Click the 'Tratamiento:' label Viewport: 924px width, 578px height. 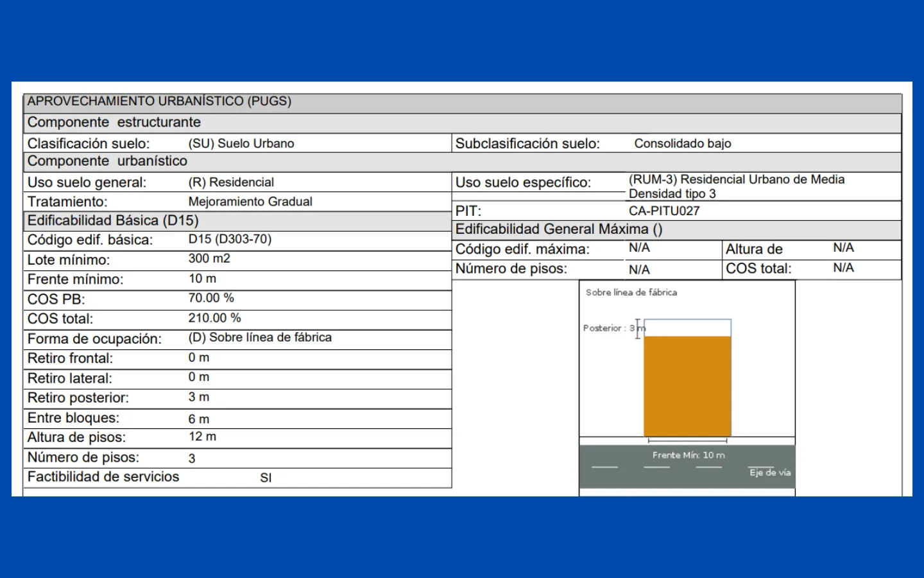(x=67, y=202)
